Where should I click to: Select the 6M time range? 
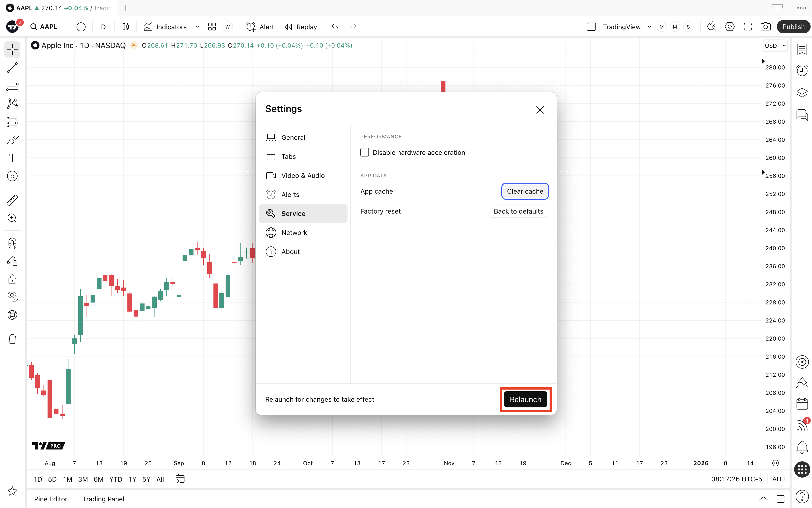pyautogui.click(x=98, y=479)
